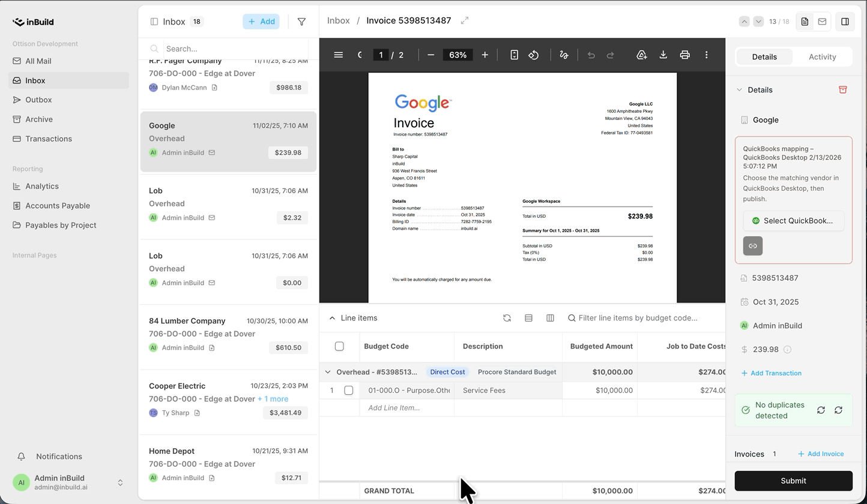867x504 pixels.
Task: Click the fit to page icon
Action: [514, 55]
